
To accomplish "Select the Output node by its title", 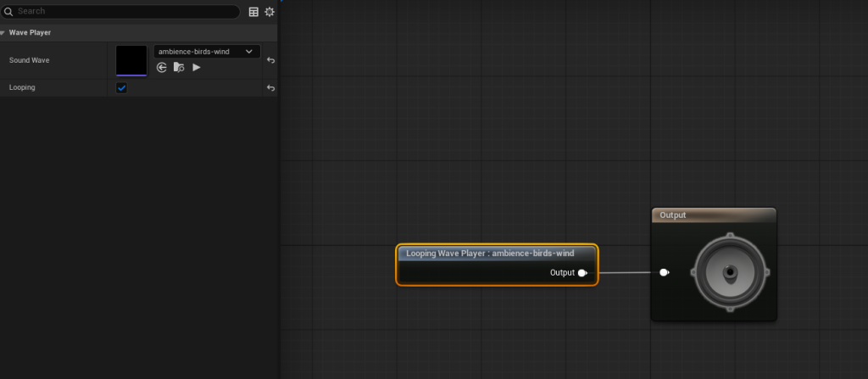I will coord(713,215).
